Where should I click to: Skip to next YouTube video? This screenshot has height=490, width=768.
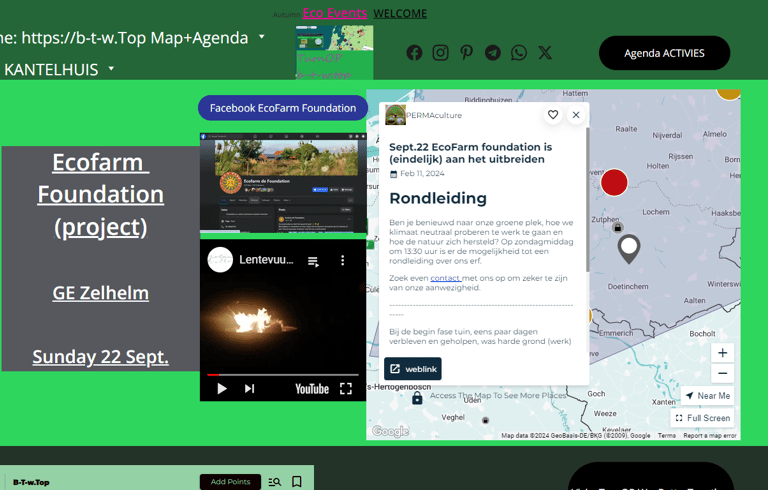249,389
